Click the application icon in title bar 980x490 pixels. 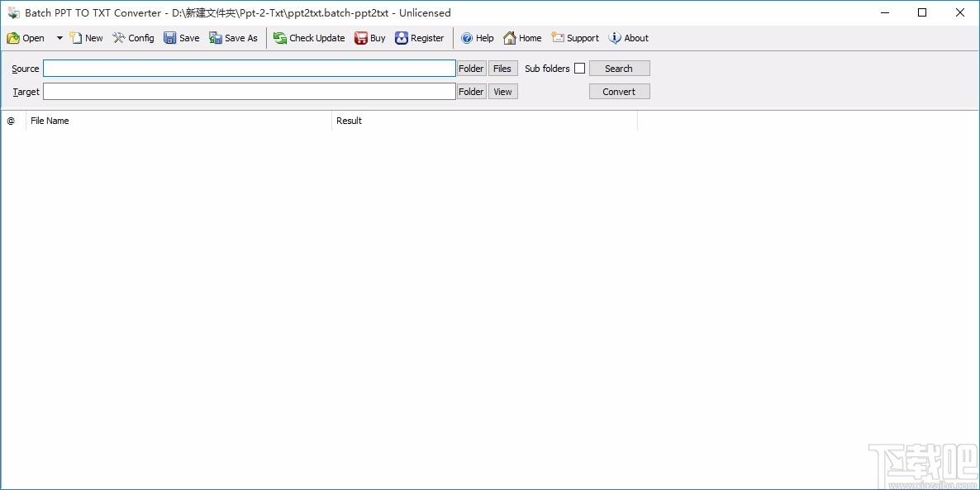click(13, 12)
